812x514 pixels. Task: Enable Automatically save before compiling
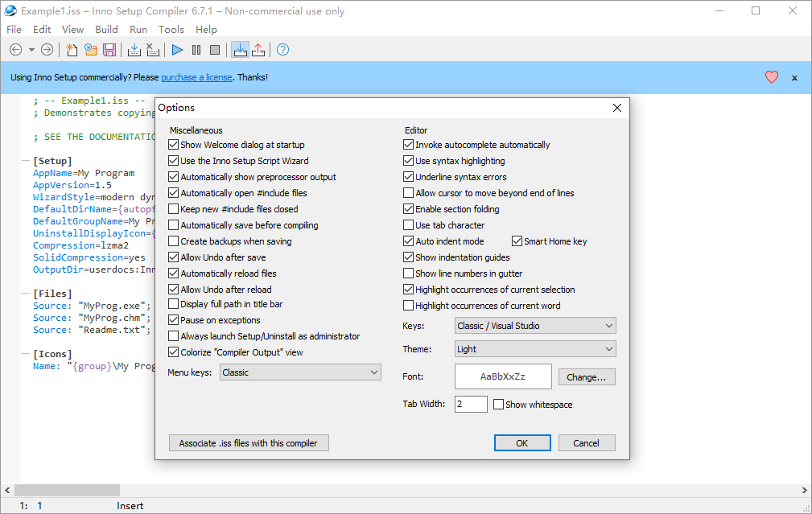point(174,225)
